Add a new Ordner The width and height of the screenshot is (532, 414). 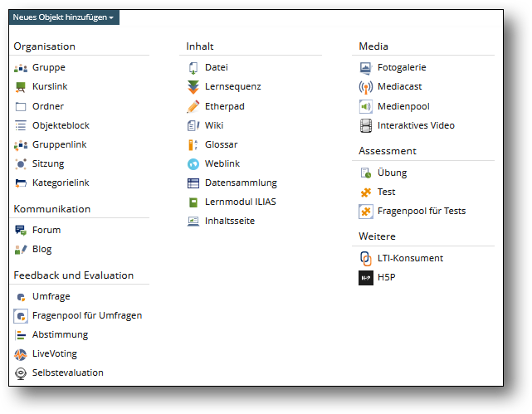(48, 106)
